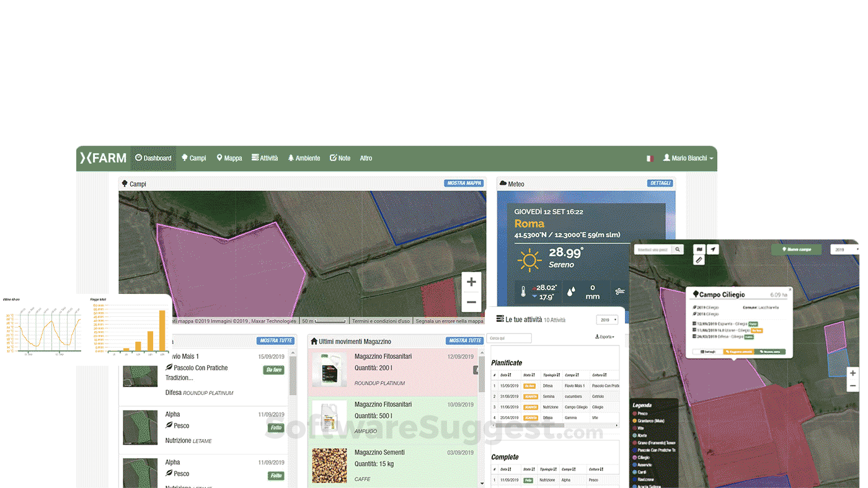Click the locate-me arrow icon on map
Image resolution: width=868 pixels, height=488 pixels.
[713, 249]
